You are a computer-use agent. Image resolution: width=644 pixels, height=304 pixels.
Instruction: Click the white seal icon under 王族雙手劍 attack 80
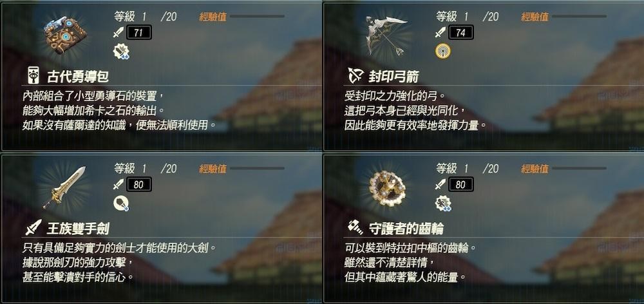point(121,204)
